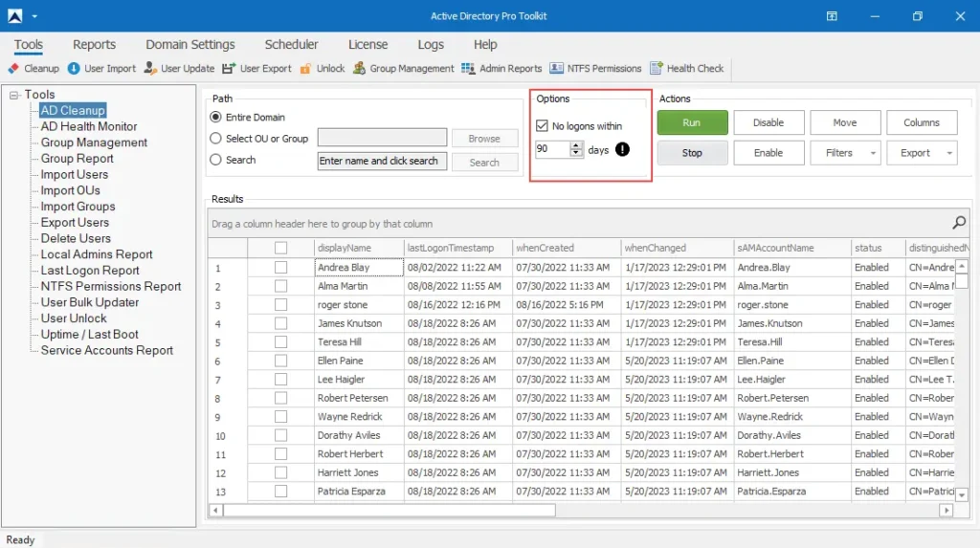
Task: Open the Scheduler menu tab
Action: (291, 44)
